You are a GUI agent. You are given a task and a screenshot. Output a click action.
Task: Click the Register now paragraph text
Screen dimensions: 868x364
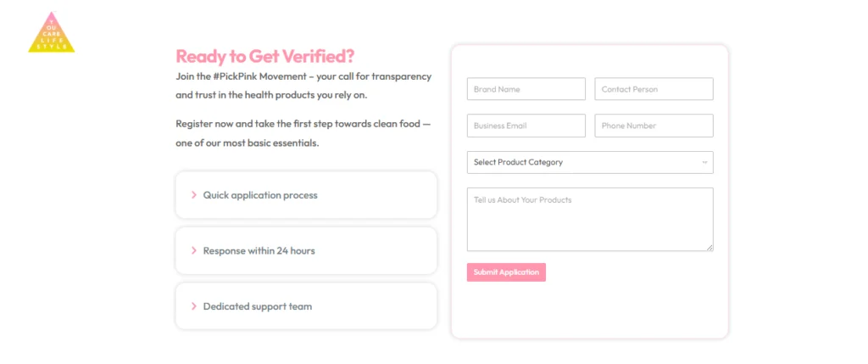pos(303,132)
